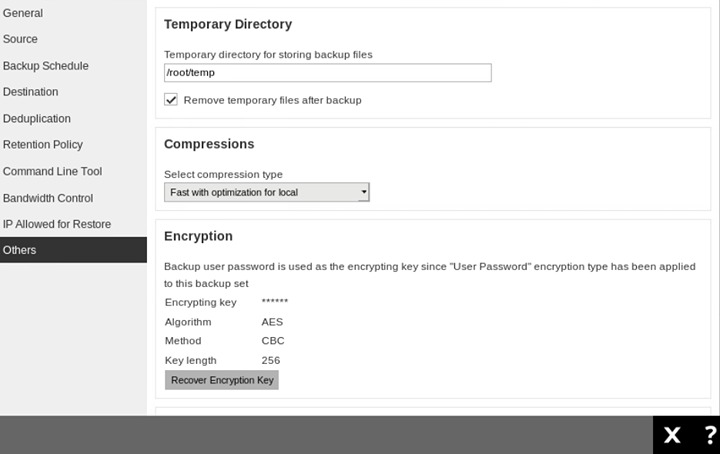Click the Encryption section heading
Viewport: 720px width, 454px height.
pyautogui.click(x=198, y=237)
